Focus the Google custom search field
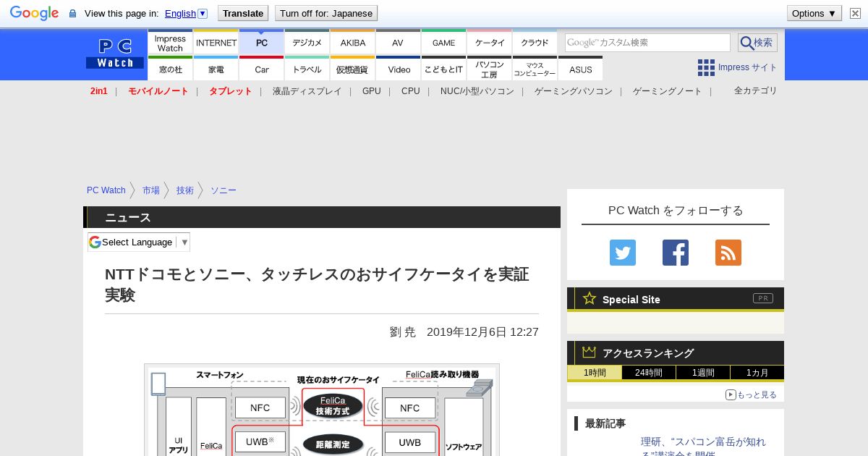 click(x=647, y=43)
